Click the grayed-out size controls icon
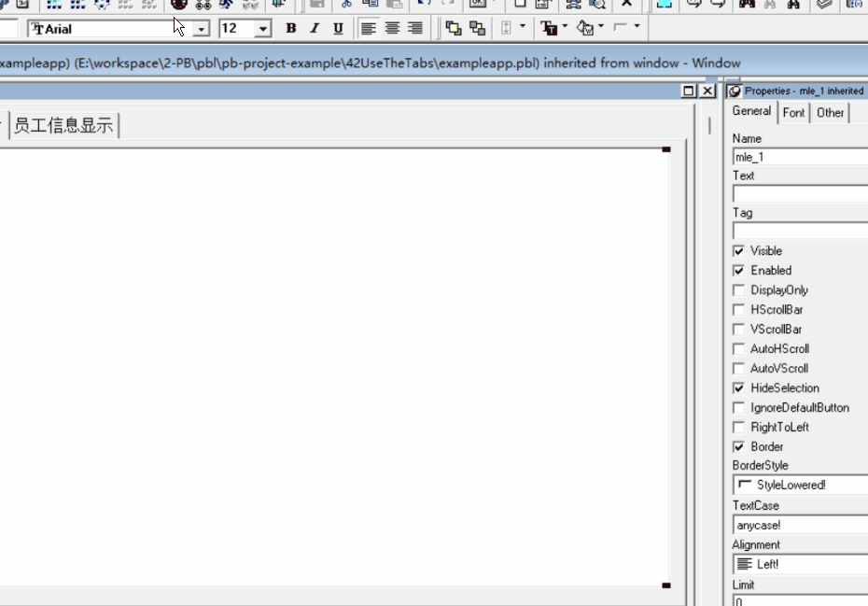This screenshot has height=606, width=868. click(506, 28)
